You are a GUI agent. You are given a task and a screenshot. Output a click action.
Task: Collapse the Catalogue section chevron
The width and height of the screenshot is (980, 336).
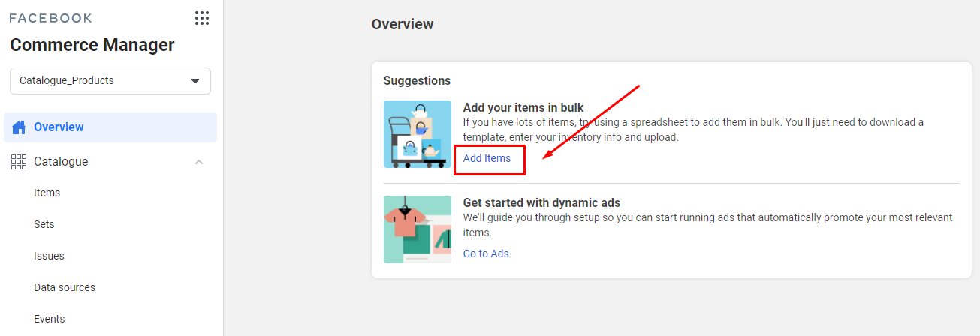pyautogui.click(x=199, y=162)
